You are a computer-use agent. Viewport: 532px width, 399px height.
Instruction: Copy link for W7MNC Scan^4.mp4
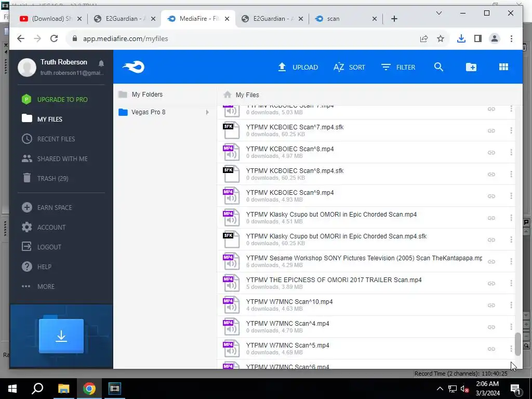pos(491,327)
